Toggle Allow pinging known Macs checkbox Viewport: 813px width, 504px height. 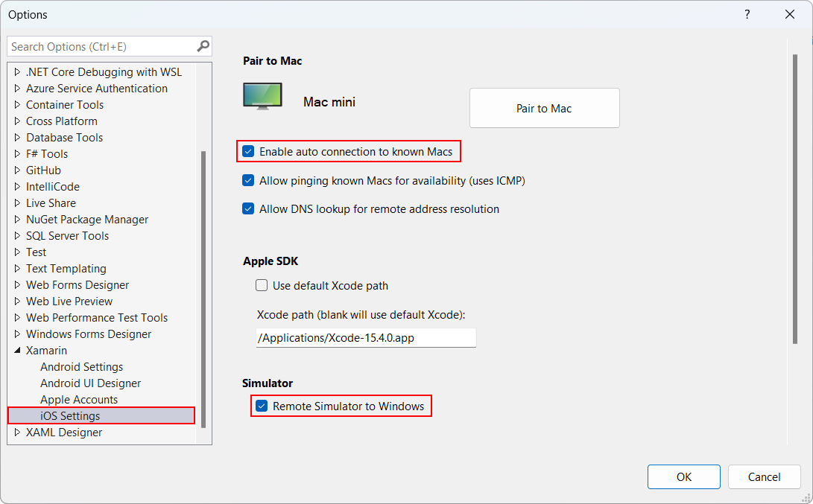tap(247, 180)
